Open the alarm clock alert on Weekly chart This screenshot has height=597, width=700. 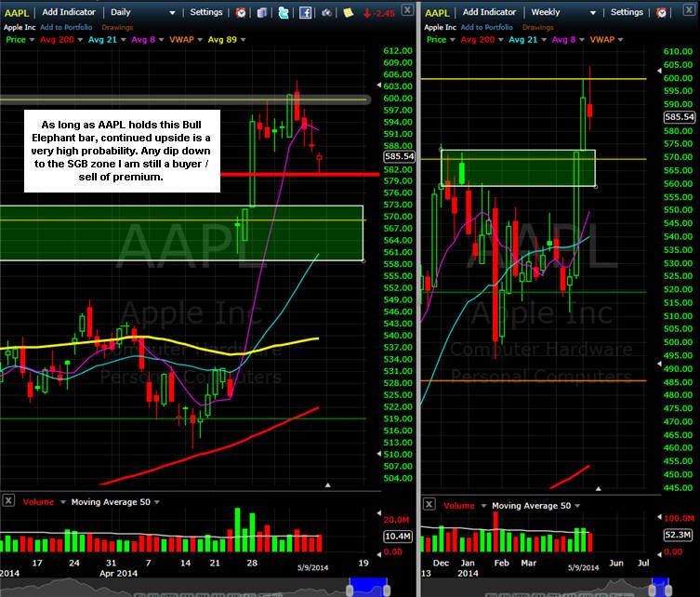(662, 12)
